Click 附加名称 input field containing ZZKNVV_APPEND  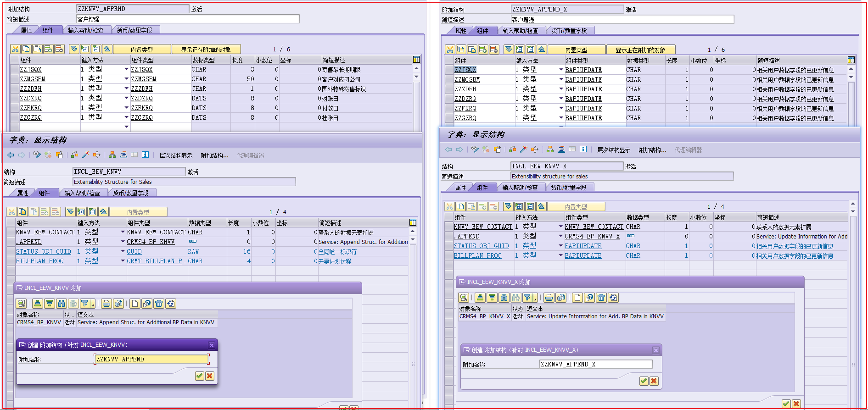[151, 359]
